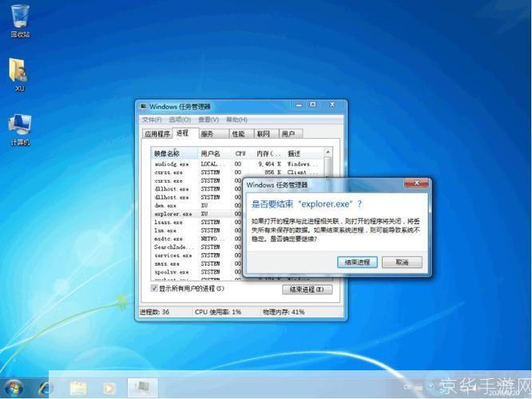Click the process list vertical scrollbar thumb
Image resolution: width=532 pixels, height=399 pixels.
(328, 167)
